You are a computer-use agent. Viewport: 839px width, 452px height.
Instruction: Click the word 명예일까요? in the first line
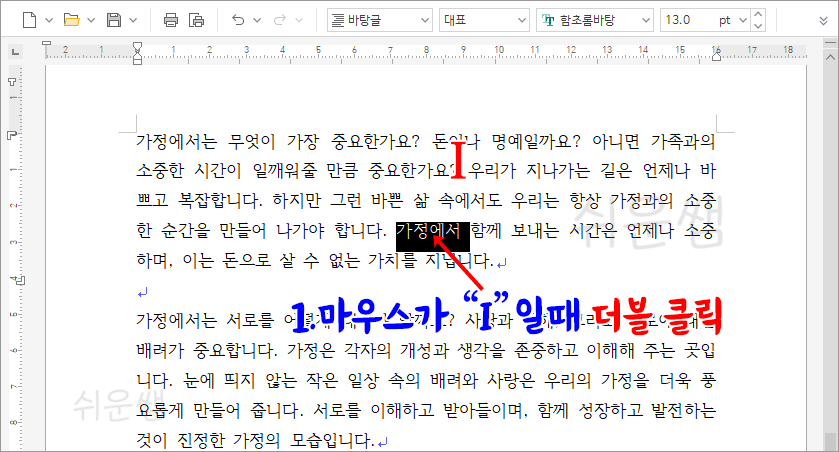coord(536,141)
